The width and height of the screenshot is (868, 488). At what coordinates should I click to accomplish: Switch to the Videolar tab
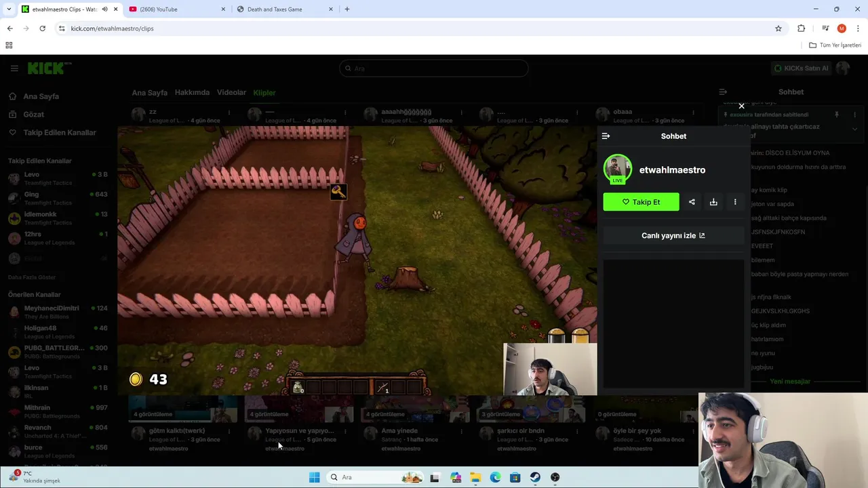click(231, 93)
